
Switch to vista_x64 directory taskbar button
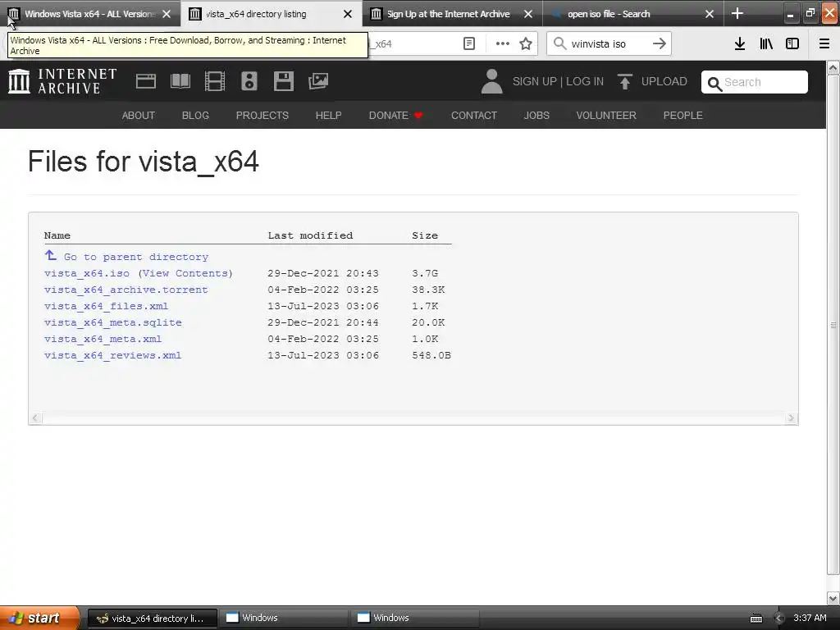click(x=152, y=619)
